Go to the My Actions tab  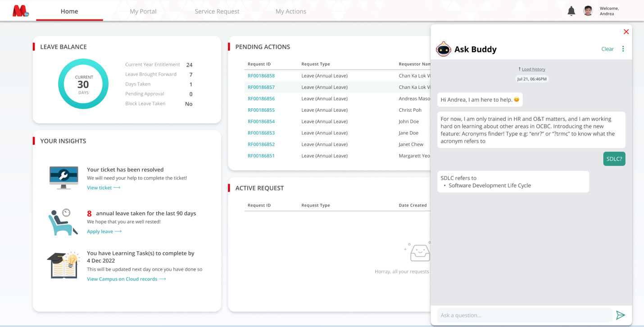[290, 11]
